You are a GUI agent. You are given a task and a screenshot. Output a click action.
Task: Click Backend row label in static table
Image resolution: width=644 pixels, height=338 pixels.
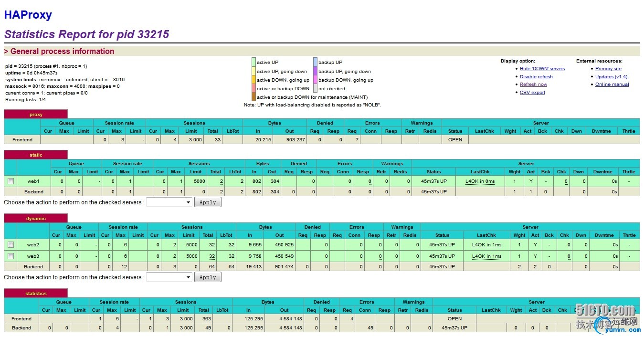(33, 192)
